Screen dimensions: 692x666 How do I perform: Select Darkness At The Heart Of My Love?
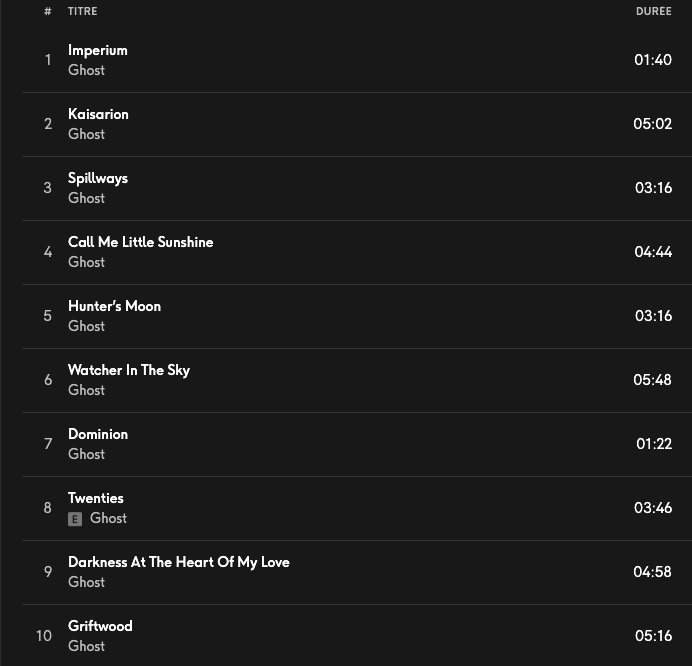pos(178,562)
